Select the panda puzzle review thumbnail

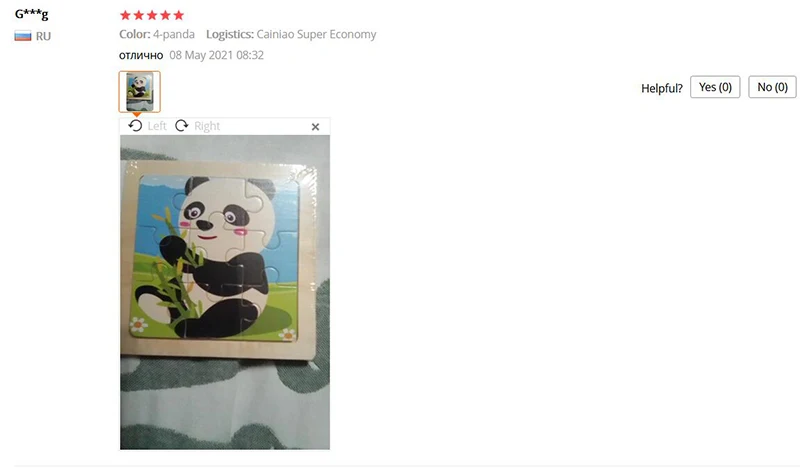point(140,92)
